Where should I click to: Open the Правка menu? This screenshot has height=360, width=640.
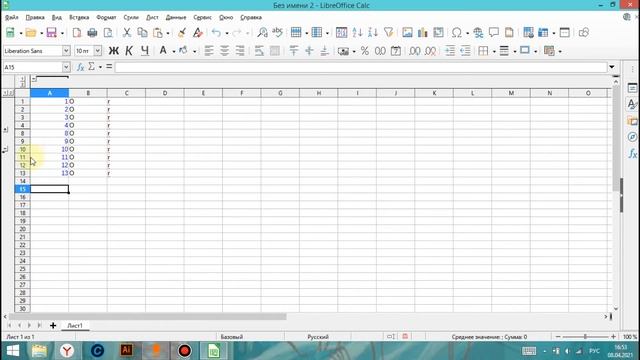pos(35,18)
